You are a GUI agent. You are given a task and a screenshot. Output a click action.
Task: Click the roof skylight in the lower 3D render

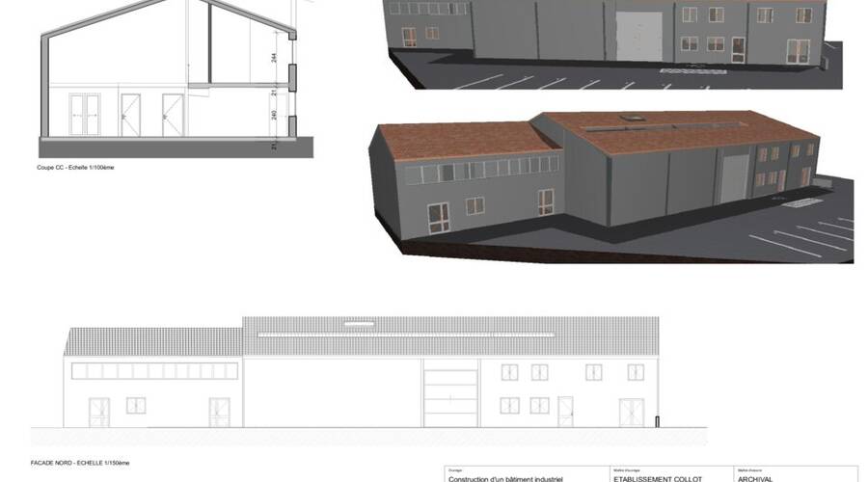[634, 118]
